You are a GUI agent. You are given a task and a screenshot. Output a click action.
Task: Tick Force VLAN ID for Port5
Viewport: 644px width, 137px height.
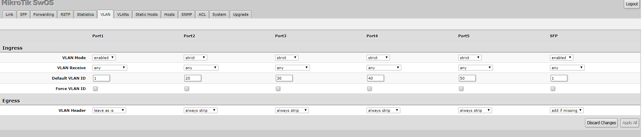[461, 89]
